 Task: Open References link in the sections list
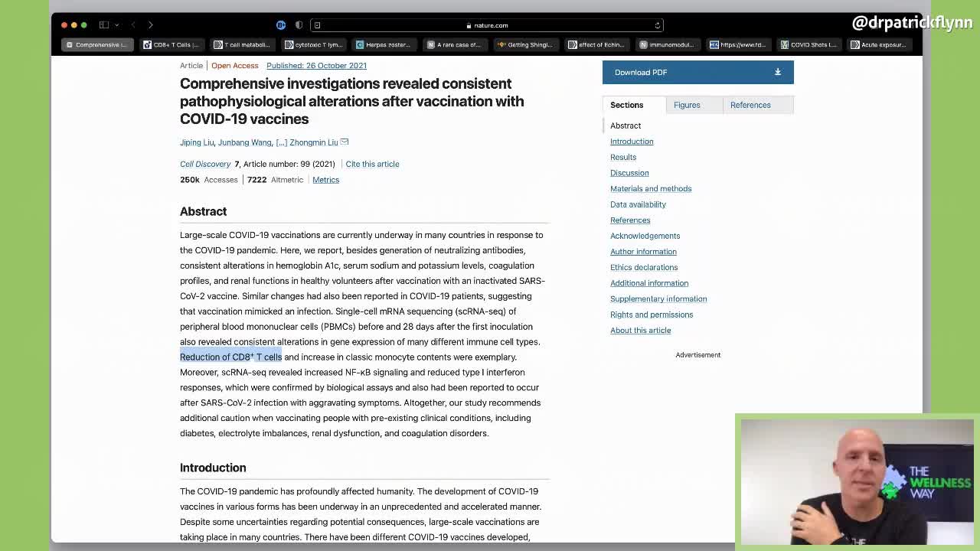pyautogui.click(x=630, y=220)
